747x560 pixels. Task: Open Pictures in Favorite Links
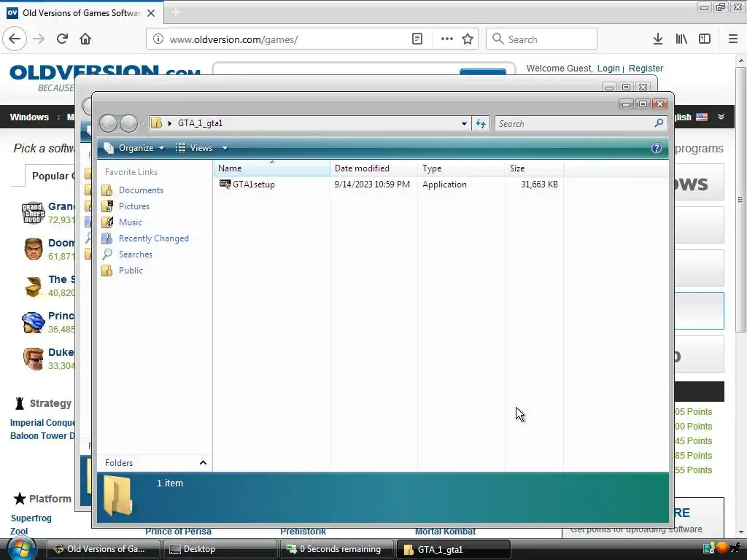tap(134, 206)
